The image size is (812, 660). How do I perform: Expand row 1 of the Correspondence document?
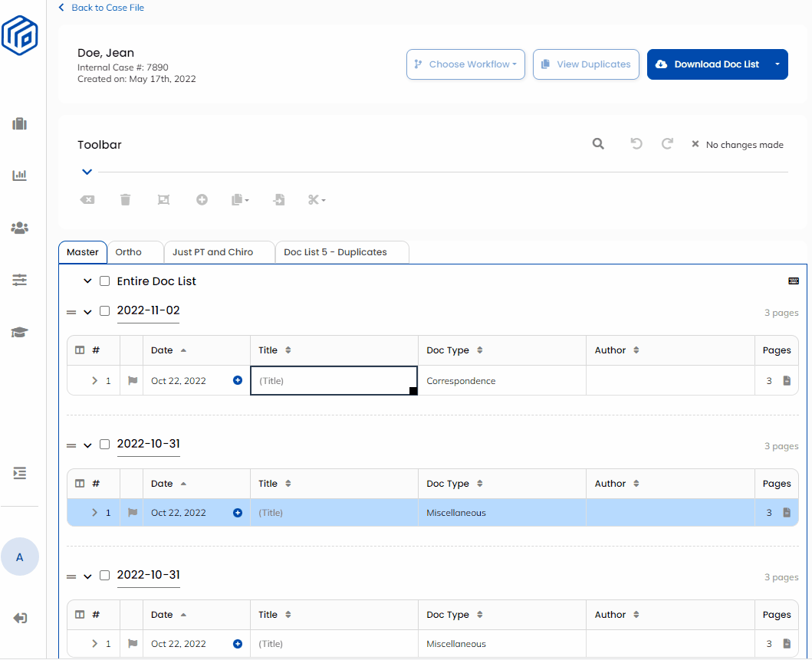(x=94, y=381)
